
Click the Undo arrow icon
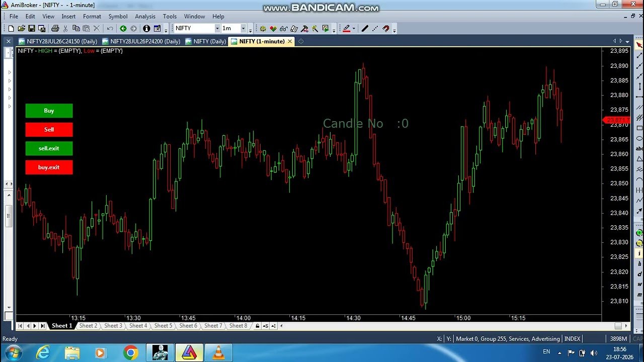tap(110, 29)
